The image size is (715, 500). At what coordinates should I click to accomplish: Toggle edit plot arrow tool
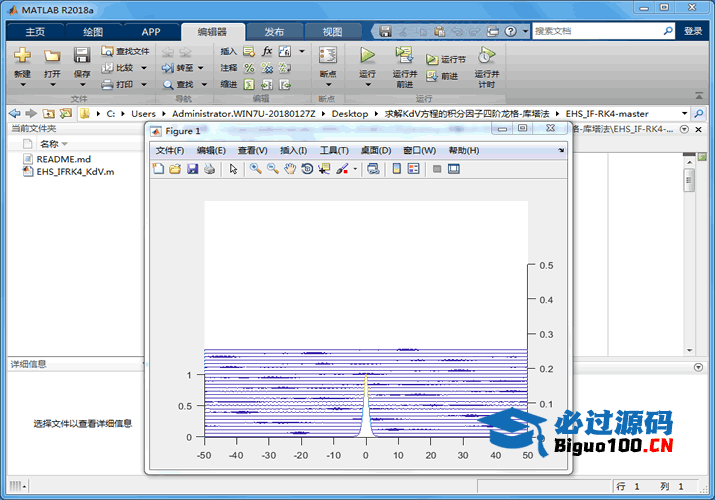(233, 169)
